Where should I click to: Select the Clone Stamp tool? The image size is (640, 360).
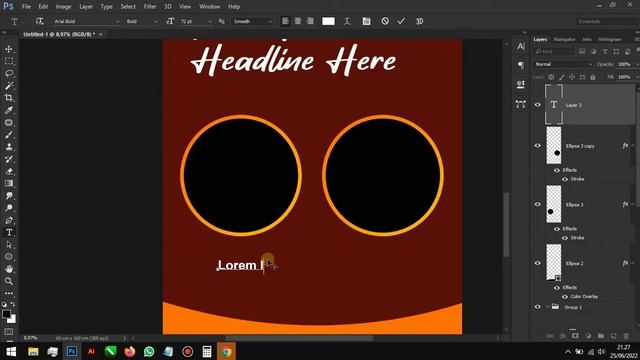[x=9, y=147]
